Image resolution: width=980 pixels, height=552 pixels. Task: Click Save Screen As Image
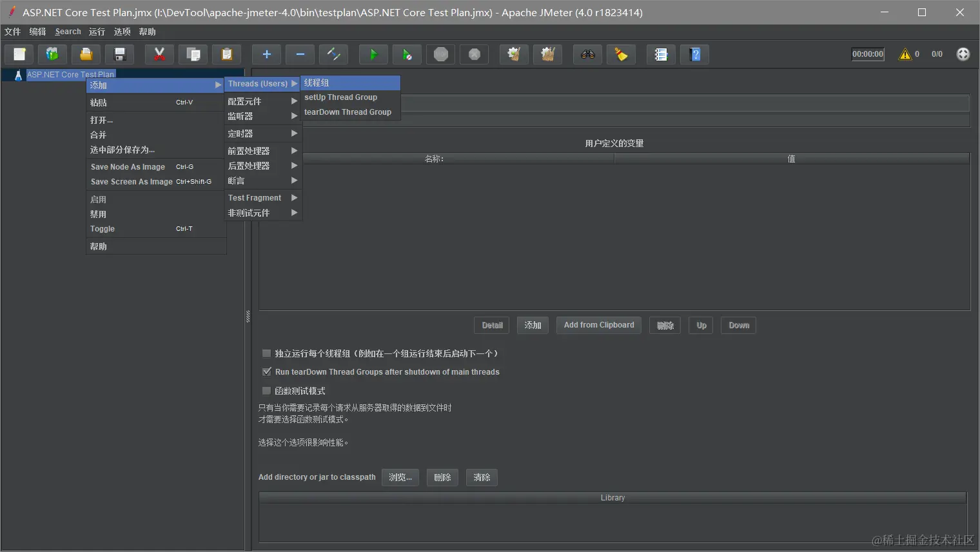pos(155,182)
